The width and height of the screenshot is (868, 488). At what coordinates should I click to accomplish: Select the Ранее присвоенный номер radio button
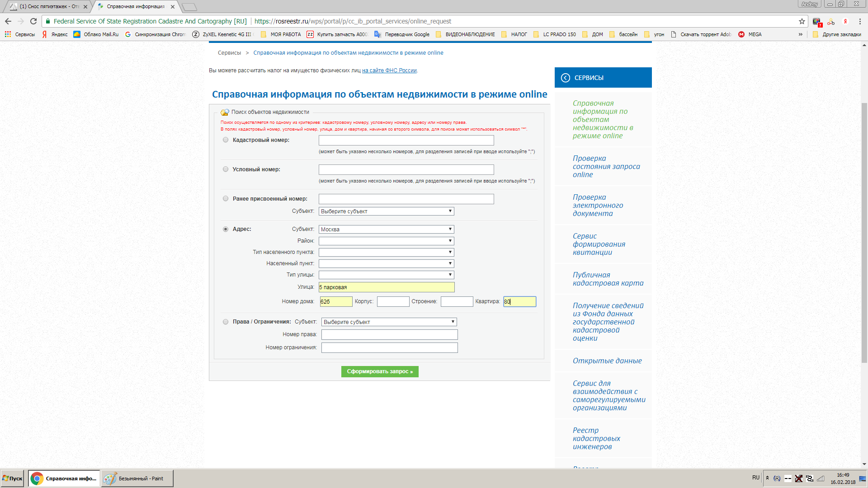226,199
